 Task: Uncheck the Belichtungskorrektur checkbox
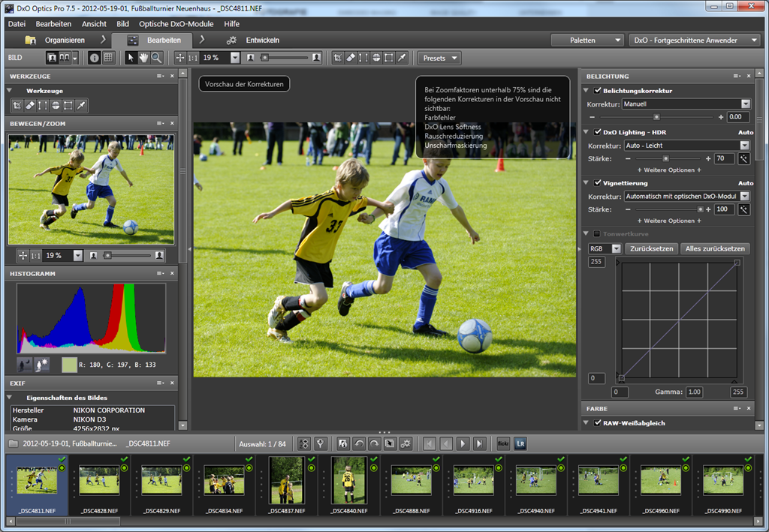[x=598, y=91]
